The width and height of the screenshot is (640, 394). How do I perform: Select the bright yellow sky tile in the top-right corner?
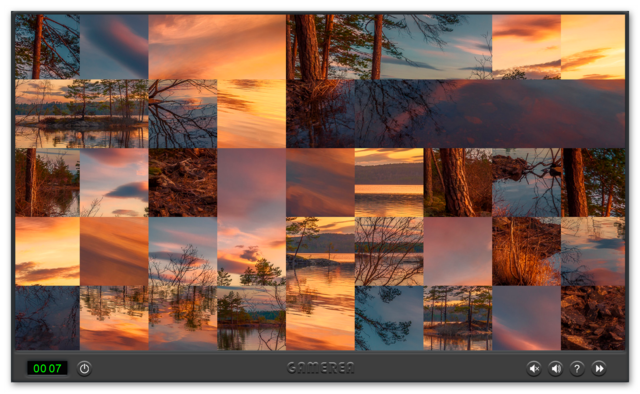(593, 47)
